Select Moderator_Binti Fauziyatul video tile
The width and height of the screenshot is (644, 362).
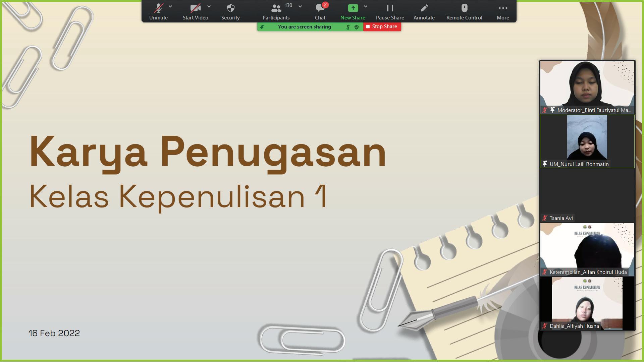coord(587,87)
